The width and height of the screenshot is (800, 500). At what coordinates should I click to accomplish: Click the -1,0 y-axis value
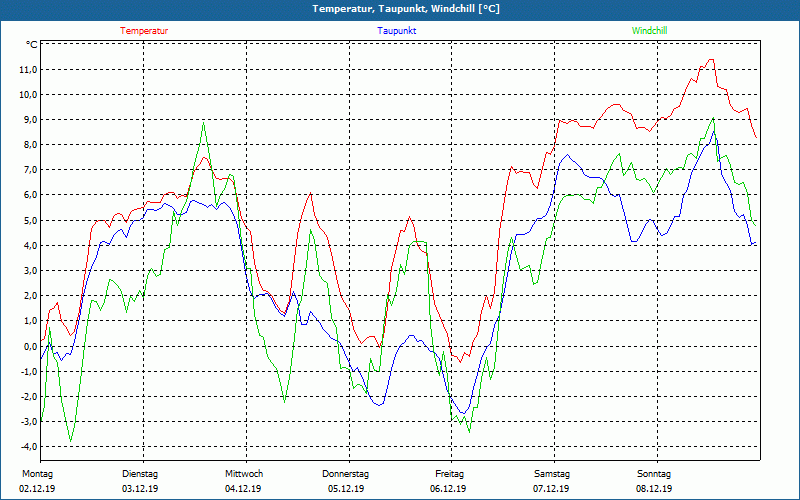[x=28, y=371]
